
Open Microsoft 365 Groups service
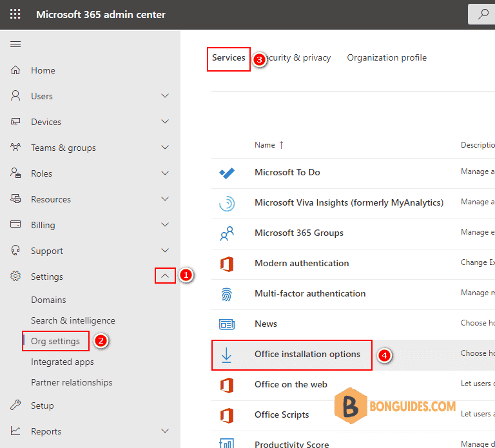click(x=299, y=233)
